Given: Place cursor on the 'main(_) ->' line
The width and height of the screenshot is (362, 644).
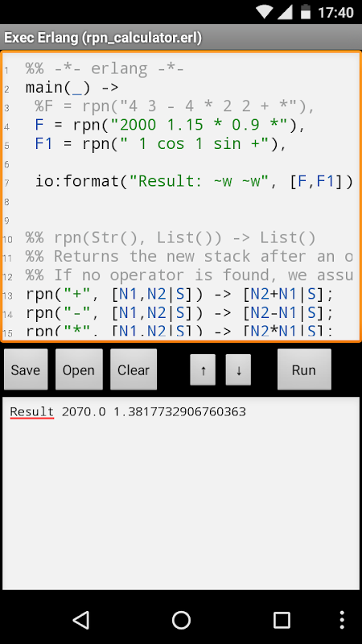Looking at the screenshot, I should pyautogui.click(x=72, y=88).
